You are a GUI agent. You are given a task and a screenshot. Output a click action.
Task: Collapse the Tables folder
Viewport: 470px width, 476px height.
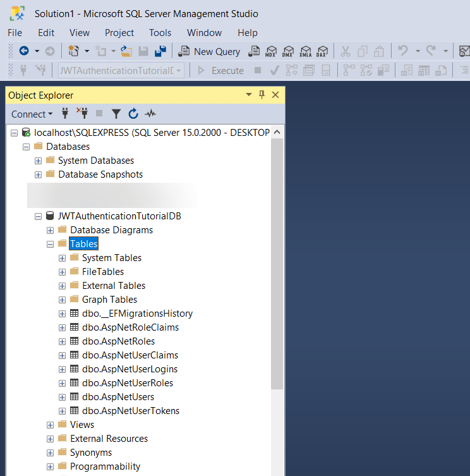(51, 245)
